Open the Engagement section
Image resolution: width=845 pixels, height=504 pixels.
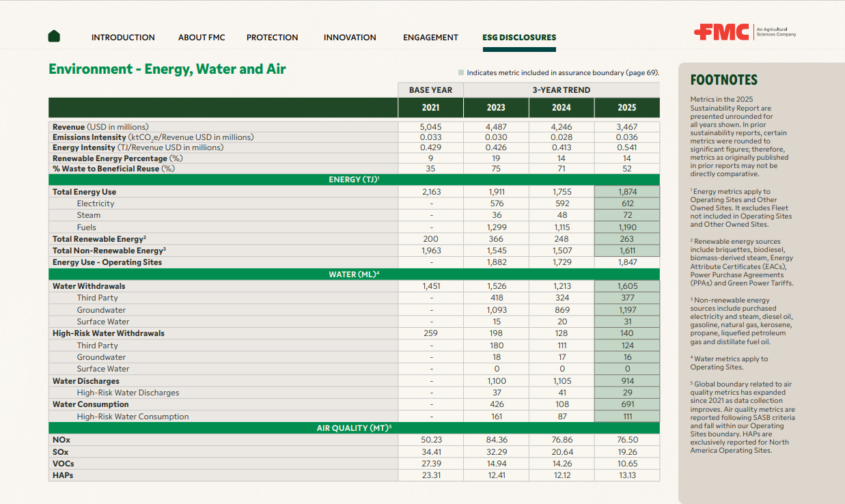(430, 38)
